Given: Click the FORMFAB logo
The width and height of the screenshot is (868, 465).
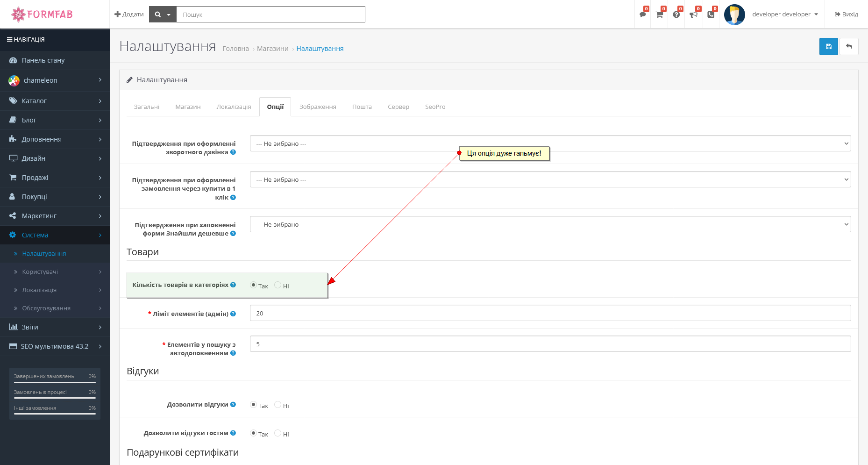Looking at the screenshot, I should 42,14.
